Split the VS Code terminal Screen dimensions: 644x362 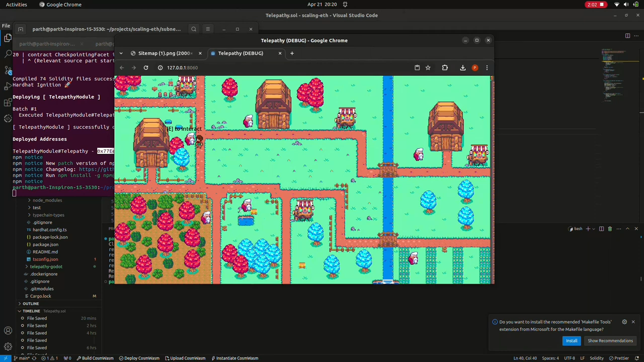coord(601,229)
